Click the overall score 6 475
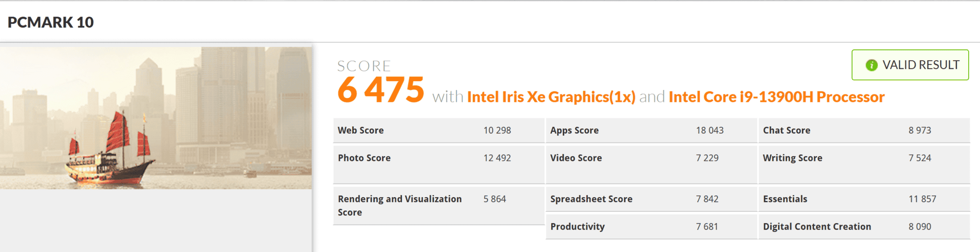This screenshot has height=252, width=980. coord(380,90)
